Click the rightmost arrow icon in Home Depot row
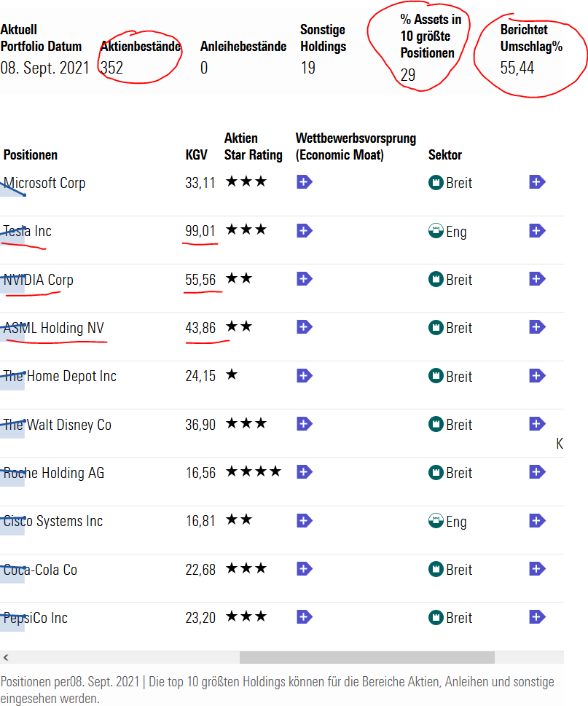Image resolution: width=588 pixels, height=706 pixels. pos(537,376)
